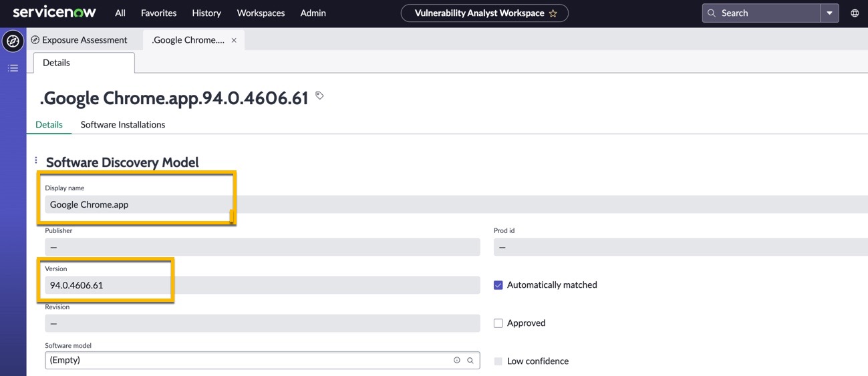The width and height of the screenshot is (868, 376).
Task: Click the record title .Google Chrome.app.94.0.4606.61
Action: pyautogui.click(x=174, y=98)
